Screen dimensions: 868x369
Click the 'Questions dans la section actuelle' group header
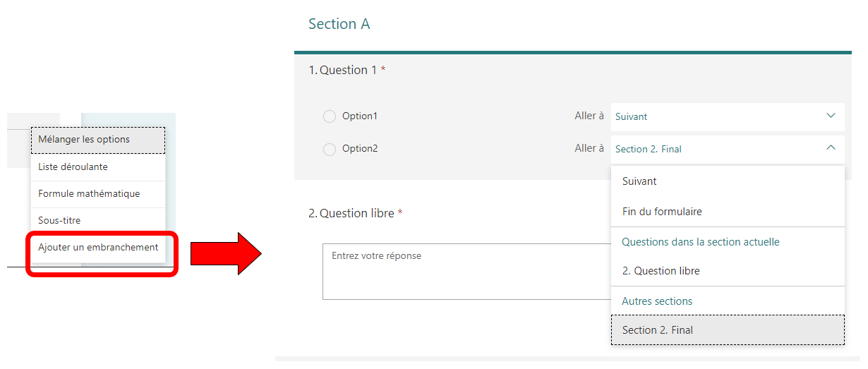(700, 242)
